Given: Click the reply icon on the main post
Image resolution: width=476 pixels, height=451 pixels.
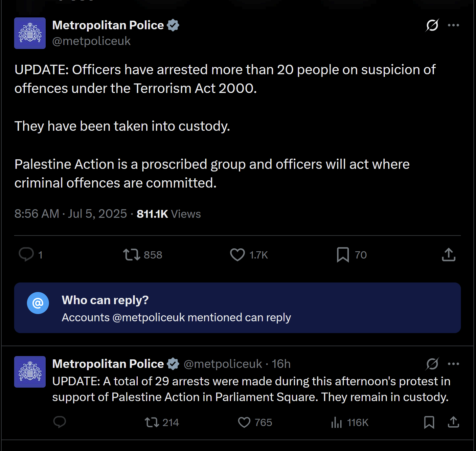Looking at the screenshot, I should point(26,255).
